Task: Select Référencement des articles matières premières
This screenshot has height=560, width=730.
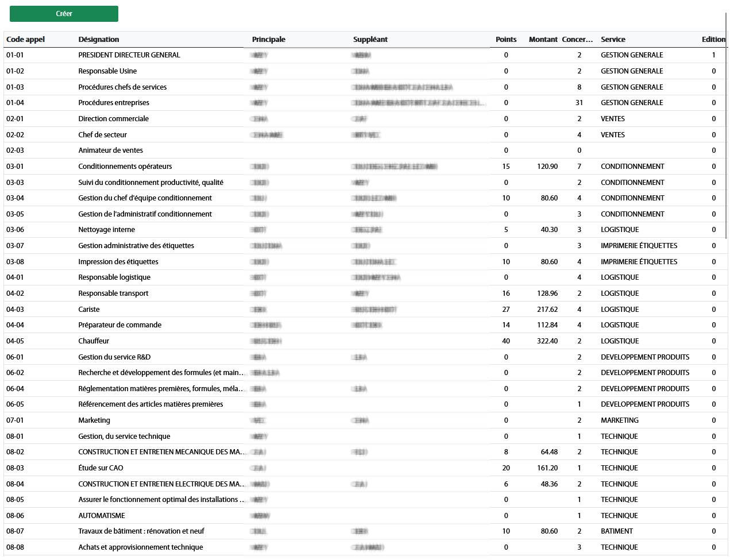Action: click(x=365, y=404)
